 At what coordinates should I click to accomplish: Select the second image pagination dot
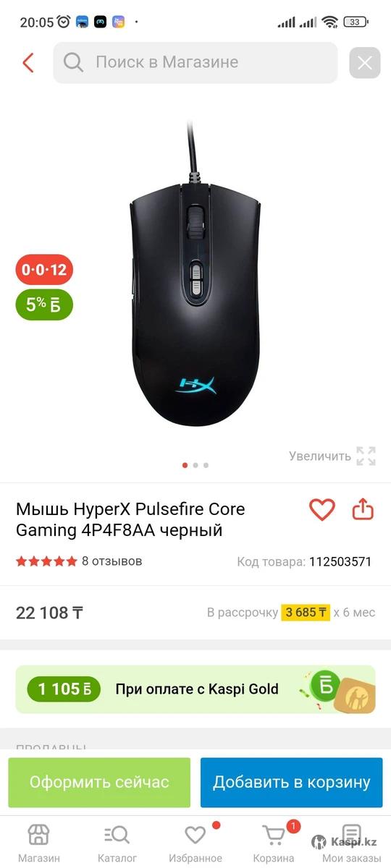coord(195,465)
